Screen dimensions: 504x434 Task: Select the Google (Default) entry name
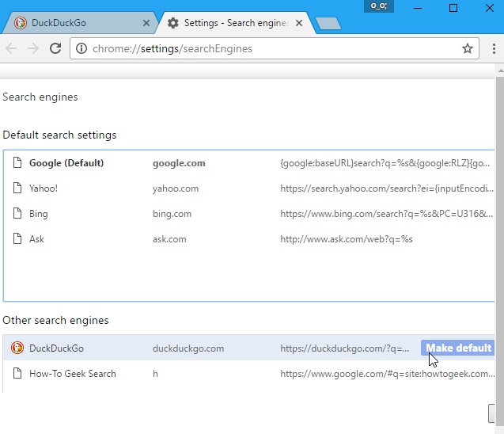(66, 163)
